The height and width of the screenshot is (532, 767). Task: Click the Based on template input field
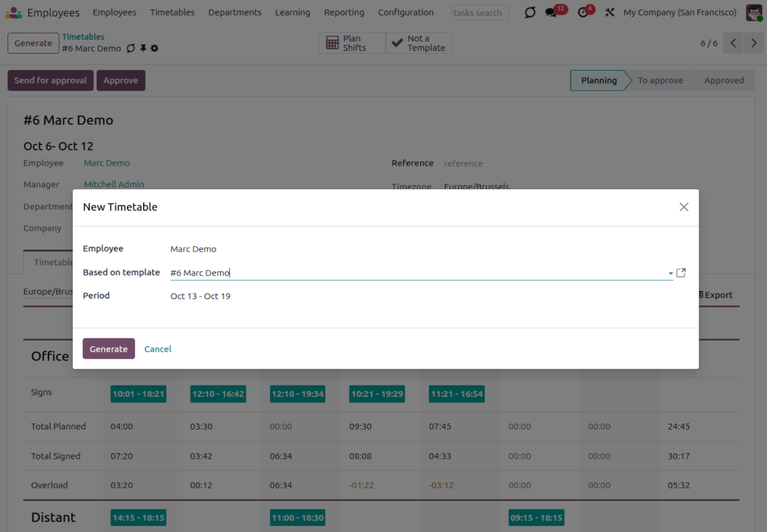point(414,273)
